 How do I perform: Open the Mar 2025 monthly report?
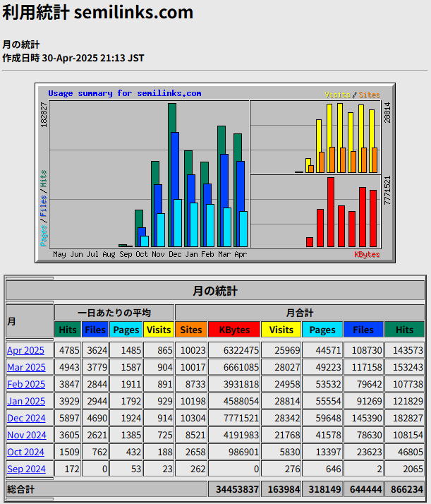[26, 367]
